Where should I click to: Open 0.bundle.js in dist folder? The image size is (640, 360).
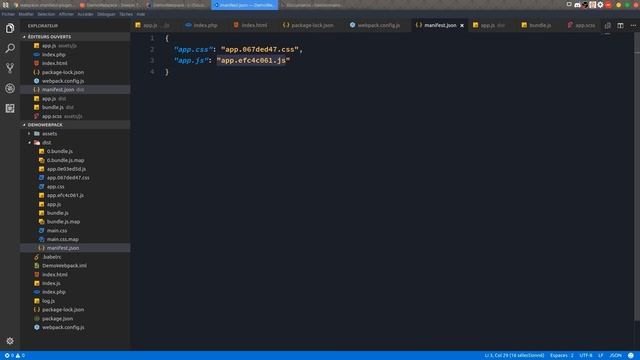(x=60, y=151)
